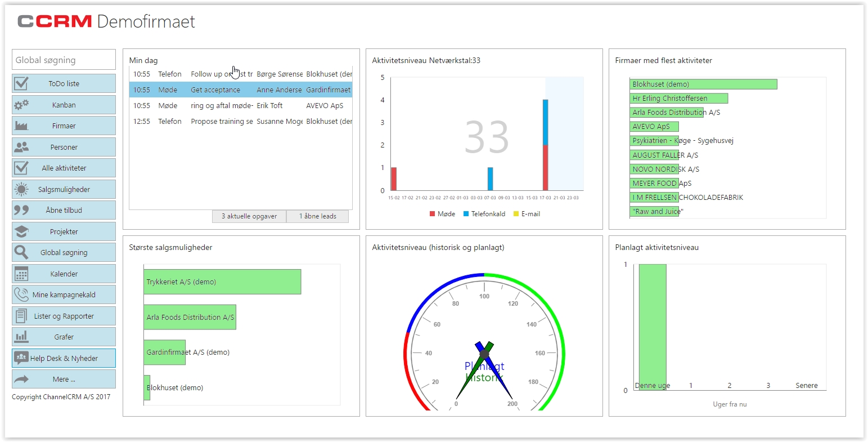This screenshot has height=442, width=868.
Task: Click the red bar at 15-02
Action: 394,179
